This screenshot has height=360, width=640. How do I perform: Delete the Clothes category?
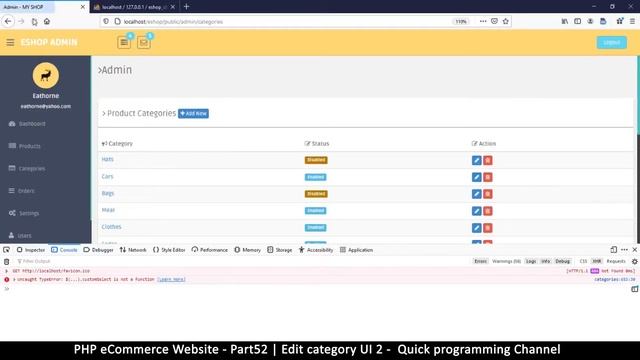(x=488, y=228)
